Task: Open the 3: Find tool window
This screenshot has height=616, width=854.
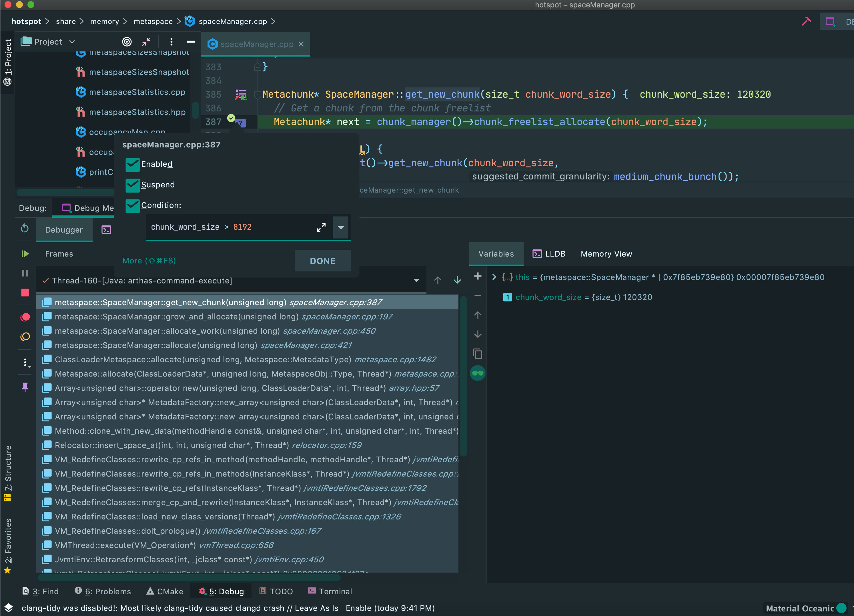Action: 40,591
